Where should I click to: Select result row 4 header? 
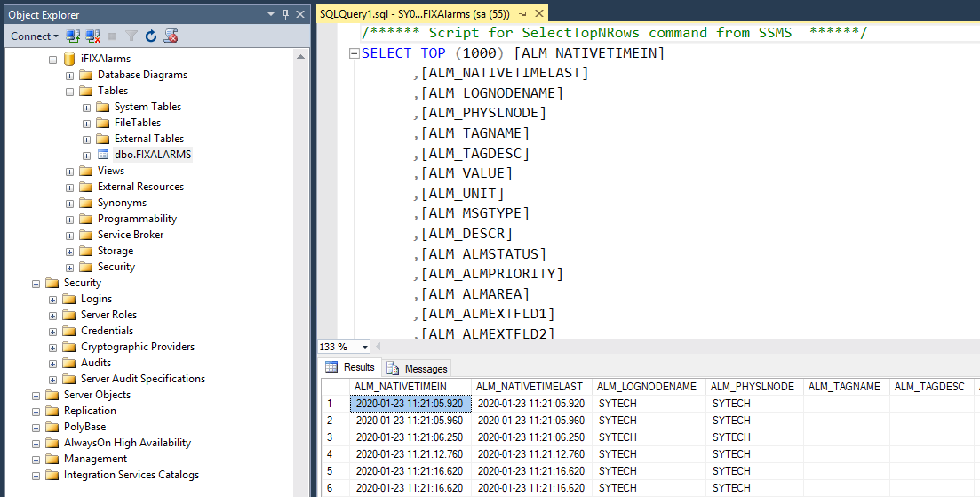[x=336, y=453]
